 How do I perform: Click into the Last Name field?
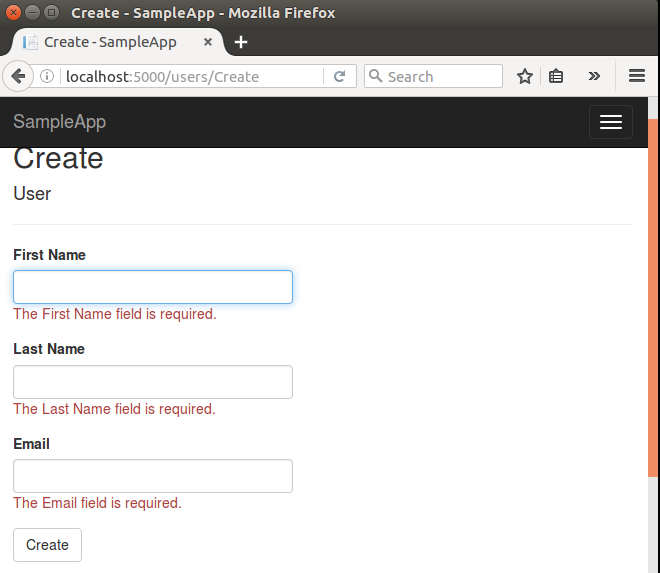pyautogui.click(x=152, y=382)
